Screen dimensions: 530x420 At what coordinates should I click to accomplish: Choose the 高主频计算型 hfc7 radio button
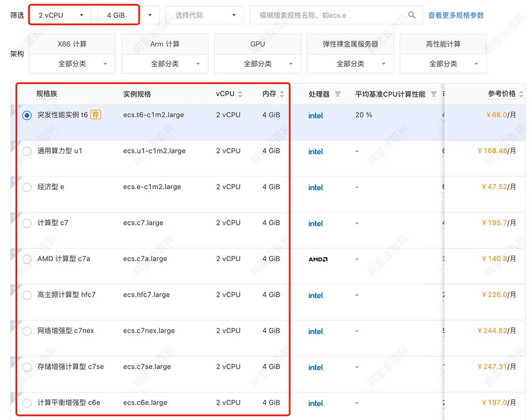pyautogui.click(x=26, y=295)
